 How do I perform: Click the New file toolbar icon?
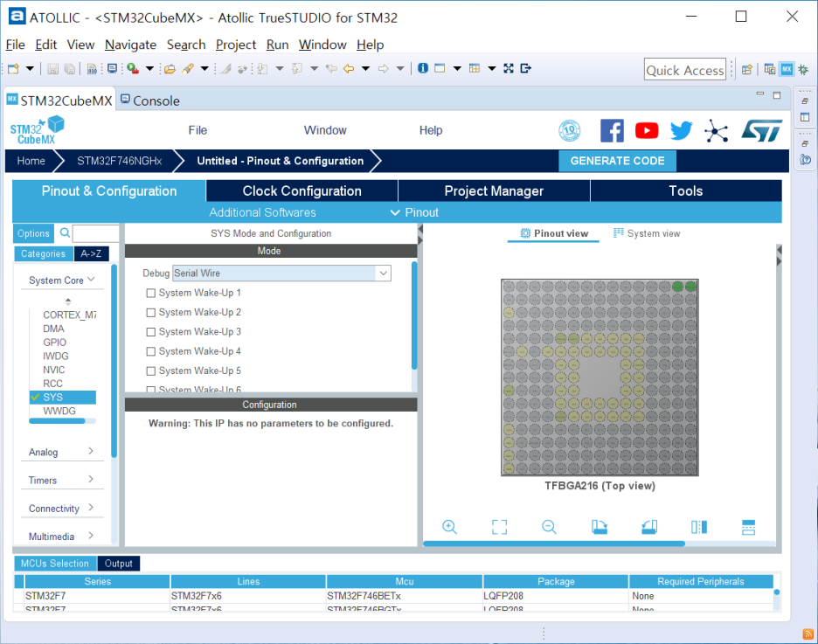[14, 68]
